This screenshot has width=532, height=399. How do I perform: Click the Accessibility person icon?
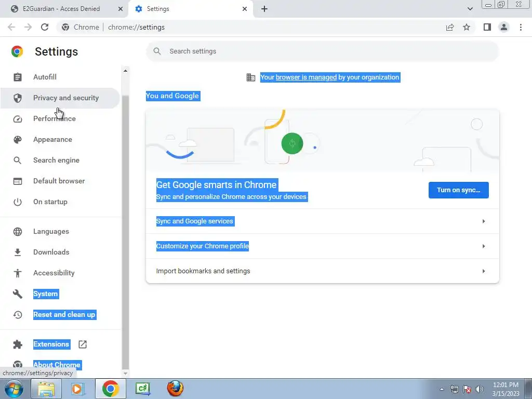(17, 273)
